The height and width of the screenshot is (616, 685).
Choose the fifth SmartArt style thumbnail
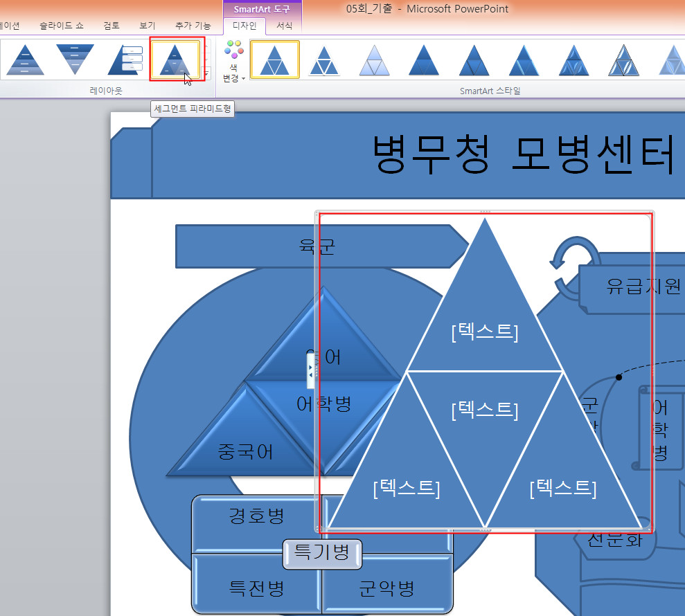(474, 60)
